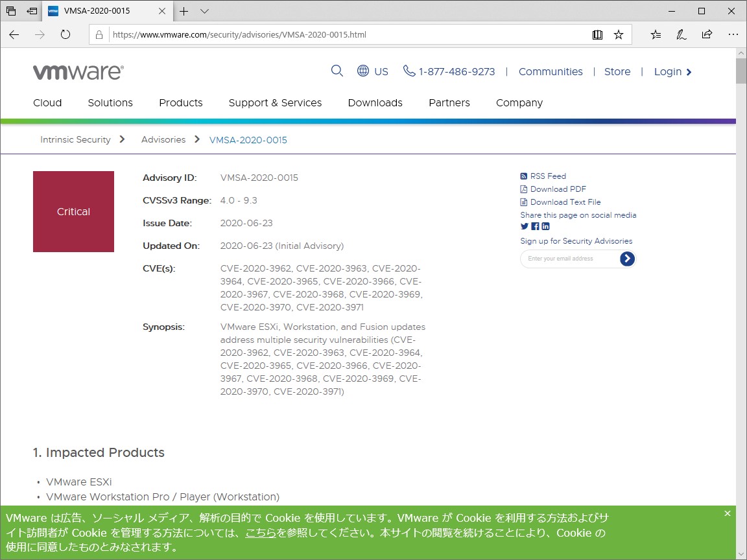Click the tabs you've set aside icon
The width and height of the screenshot is (747, 560).
pos(11,11)
